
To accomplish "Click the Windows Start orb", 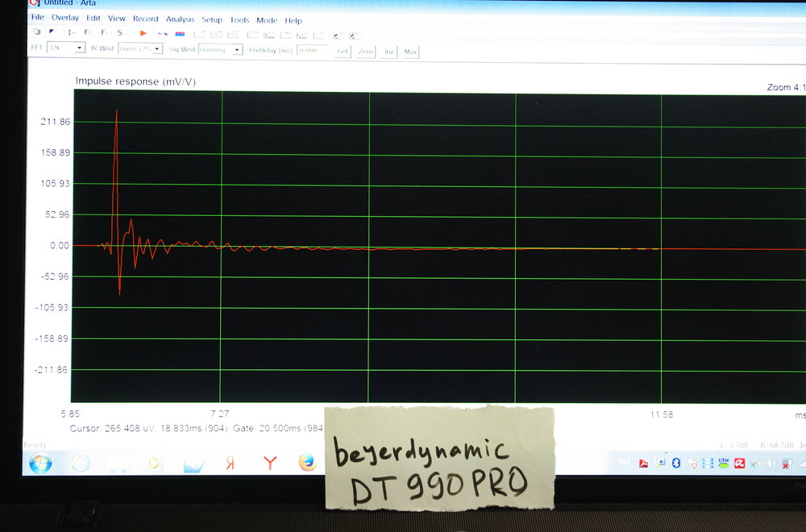I will point(41,463).
